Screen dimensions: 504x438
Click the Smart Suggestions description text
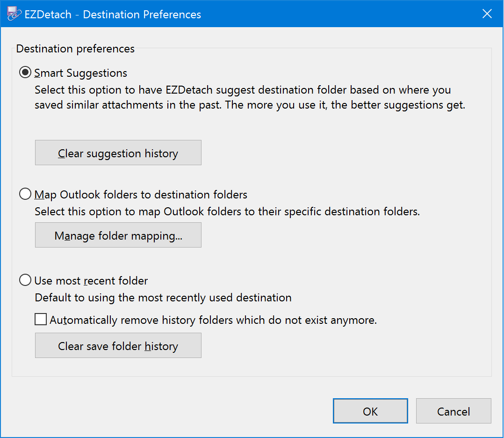tap(250, 97)
